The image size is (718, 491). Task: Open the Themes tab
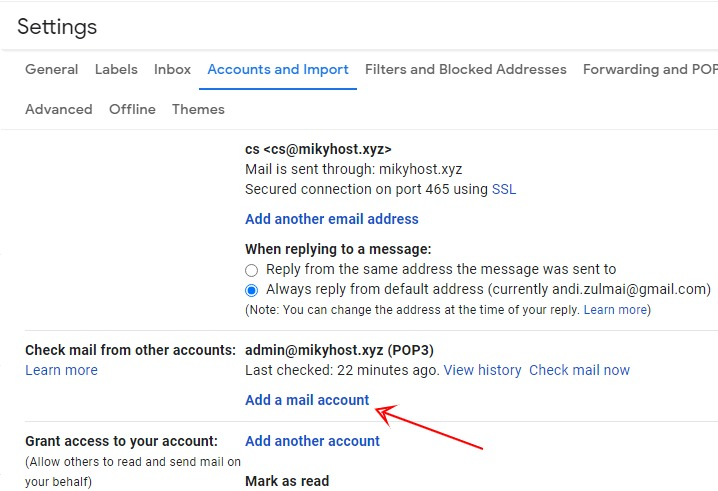(198, 109)
